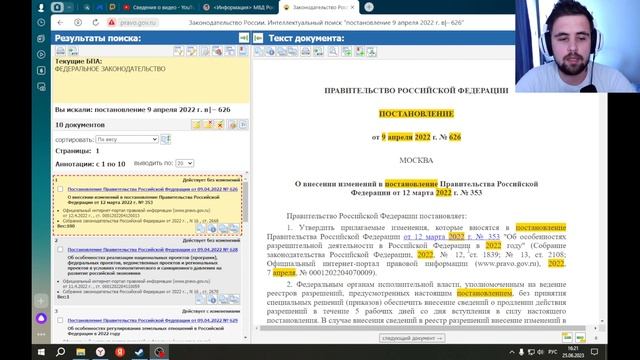Open Windows Start menu
640x360 pixels.
coord(41,352)
